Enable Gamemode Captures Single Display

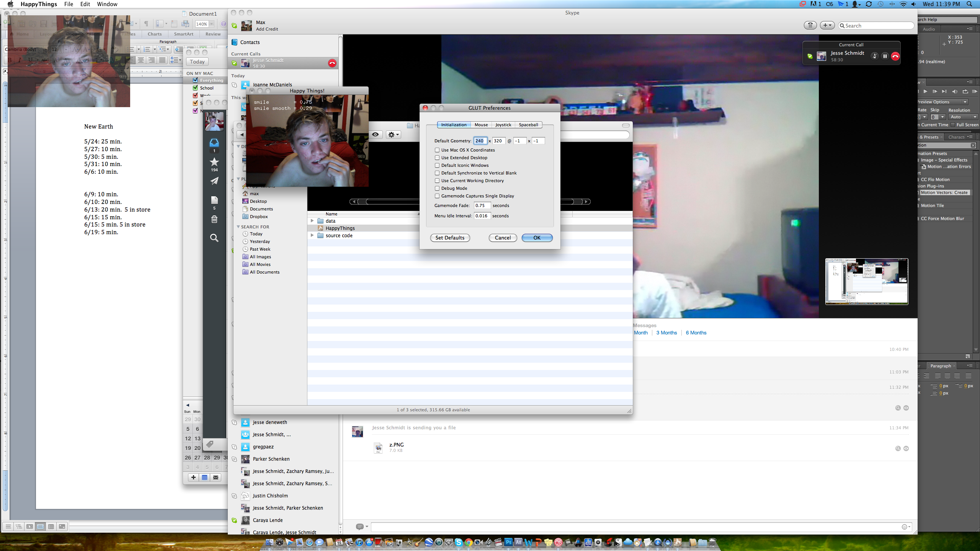[437, 196]
